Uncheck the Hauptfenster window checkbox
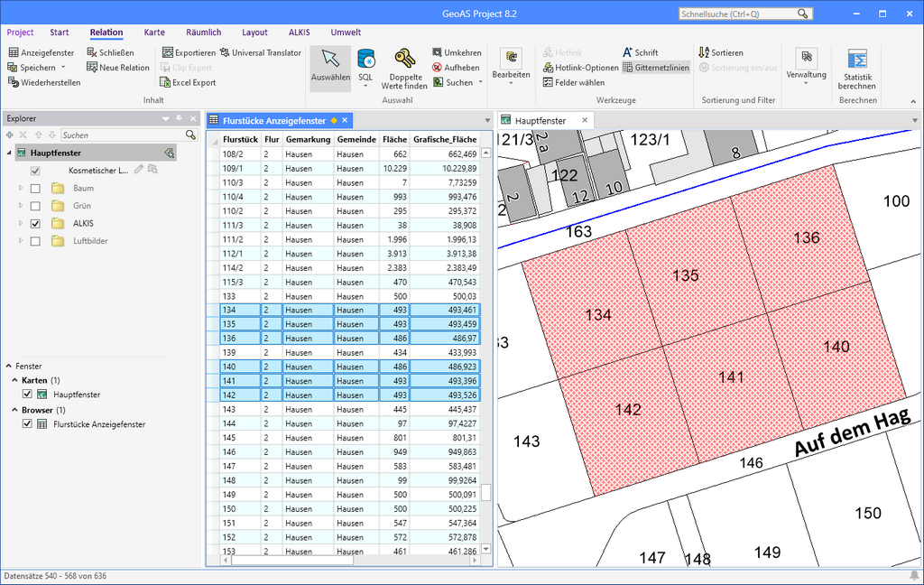Image resolution: width=924 pixels, height=585 pixels. click(x=27, y=394)
